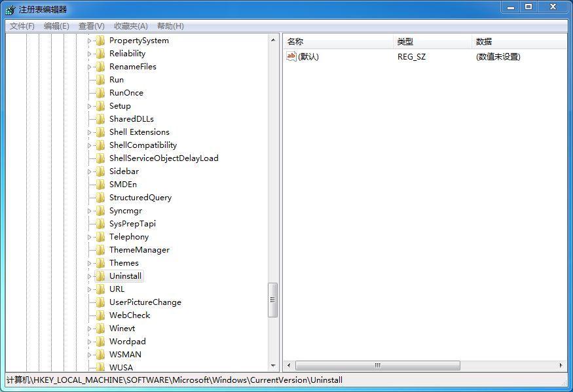
Task: Click the ab string icon of (默认) value
Action: point(291,56)
